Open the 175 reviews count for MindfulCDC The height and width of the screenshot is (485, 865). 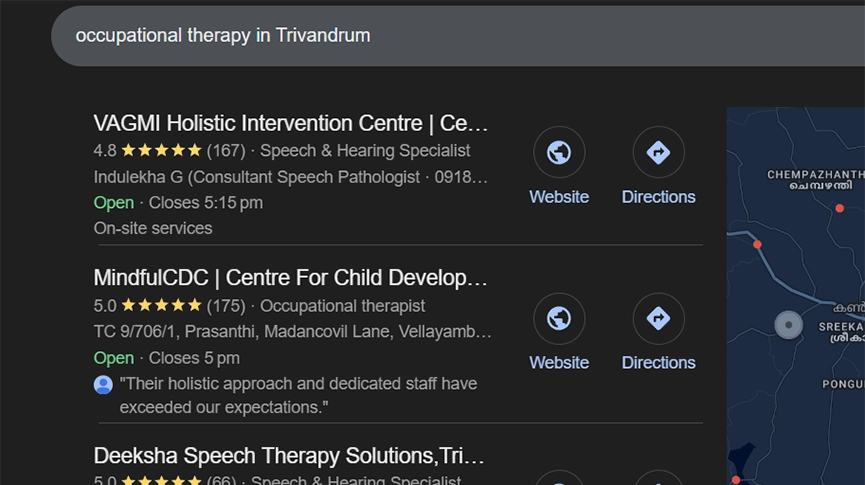[226, 306]
